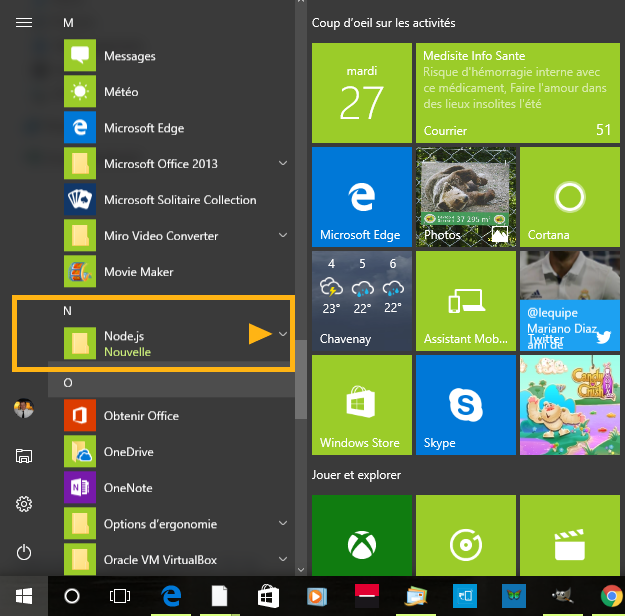Expand the Options d'ergonomie folder
Image resolution: width=625 pixels, height=616 pixels.
point(283,523)
